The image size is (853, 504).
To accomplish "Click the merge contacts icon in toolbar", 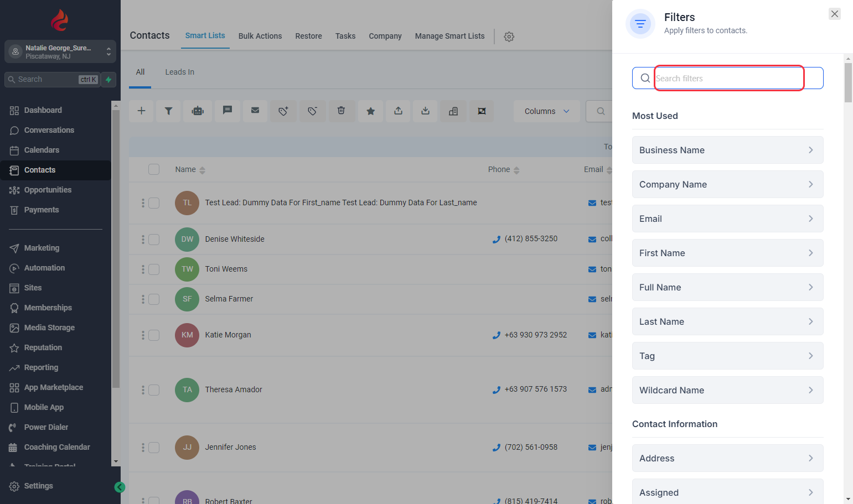I will point(482,111).
